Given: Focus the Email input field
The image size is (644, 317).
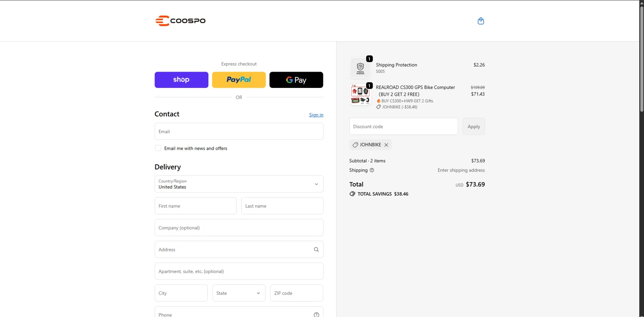Looking at the screenshot, I should tap(239, 131).
